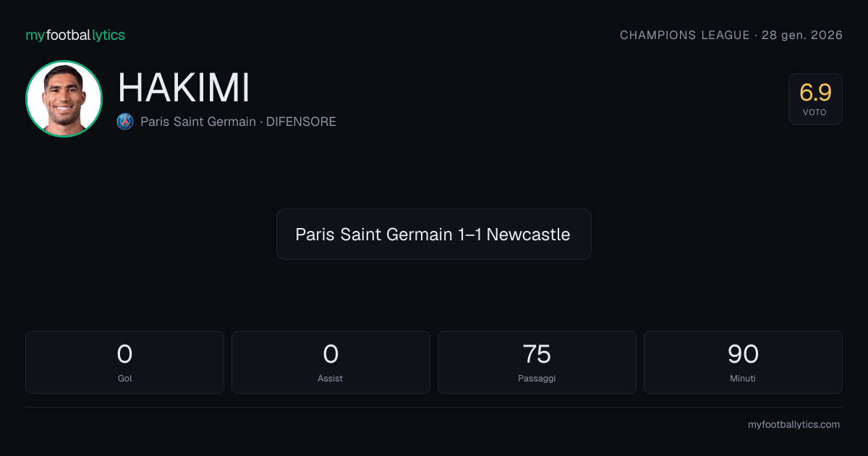Click the HAKIMI player name heading
Screen dimensions: 868x456
(x=184, y=88)
